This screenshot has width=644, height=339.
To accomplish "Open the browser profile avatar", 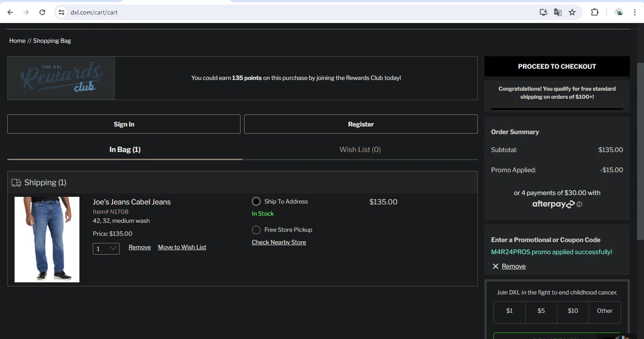I will click(x=619, y=12).
